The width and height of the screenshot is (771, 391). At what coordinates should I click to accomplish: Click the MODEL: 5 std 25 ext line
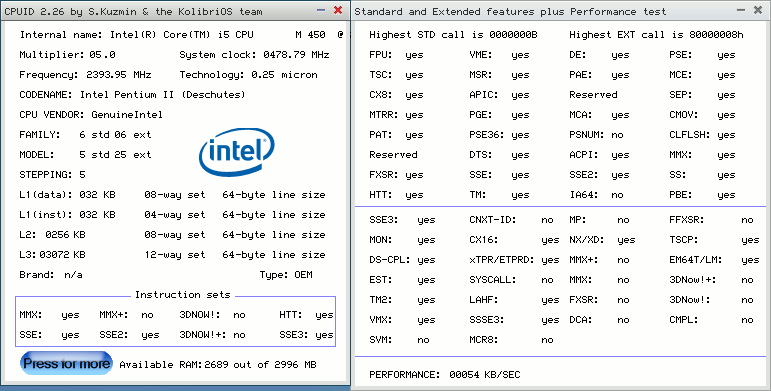click(85, 154)
